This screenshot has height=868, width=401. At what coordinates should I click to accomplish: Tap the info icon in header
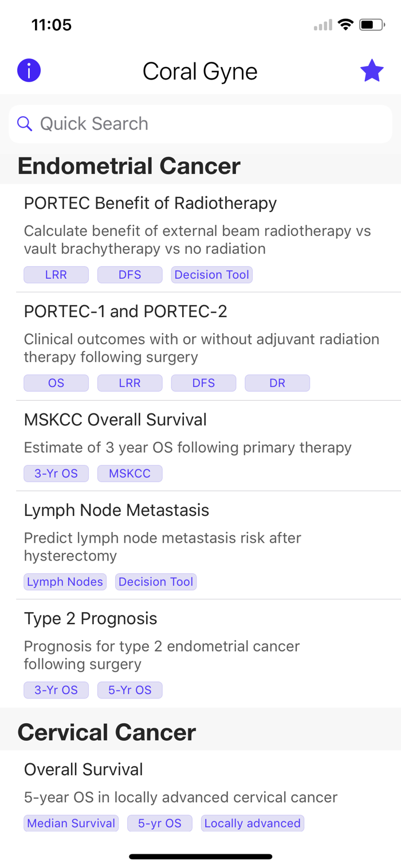click(x=29, y=71)
